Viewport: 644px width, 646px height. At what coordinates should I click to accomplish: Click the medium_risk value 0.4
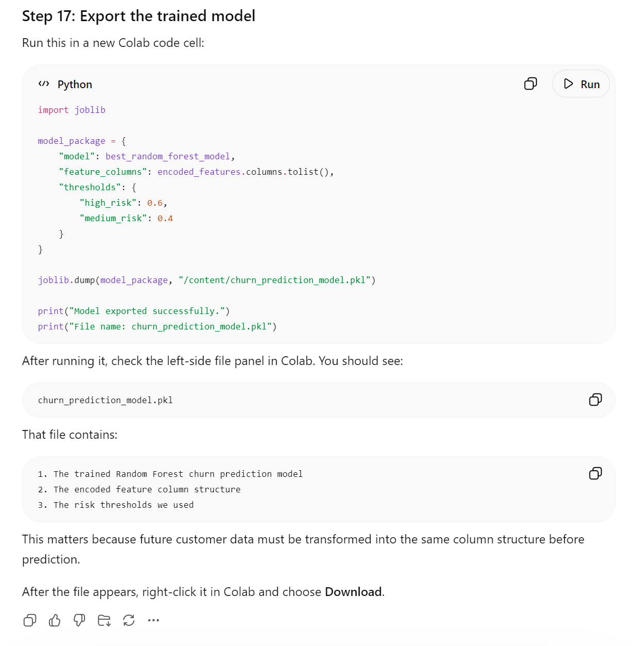pos(165,218)
